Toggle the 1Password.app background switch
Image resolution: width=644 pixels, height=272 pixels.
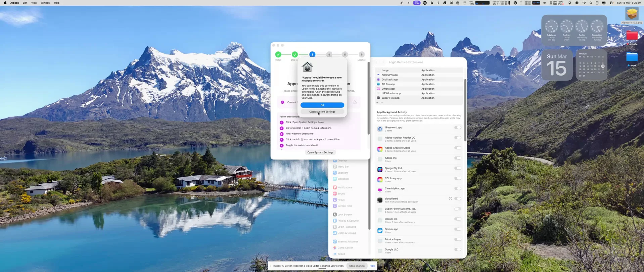coord(458,128)
